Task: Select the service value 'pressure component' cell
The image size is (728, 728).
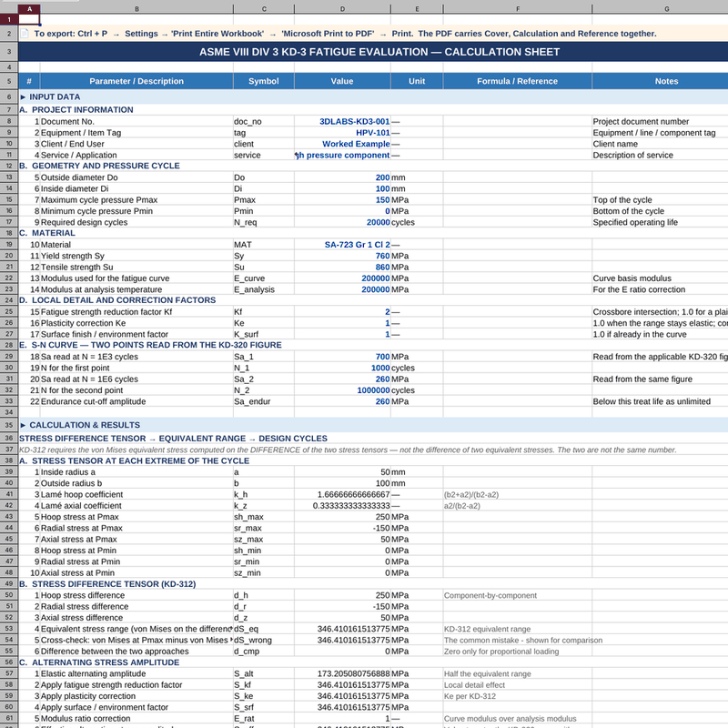Action: [342, 155]
